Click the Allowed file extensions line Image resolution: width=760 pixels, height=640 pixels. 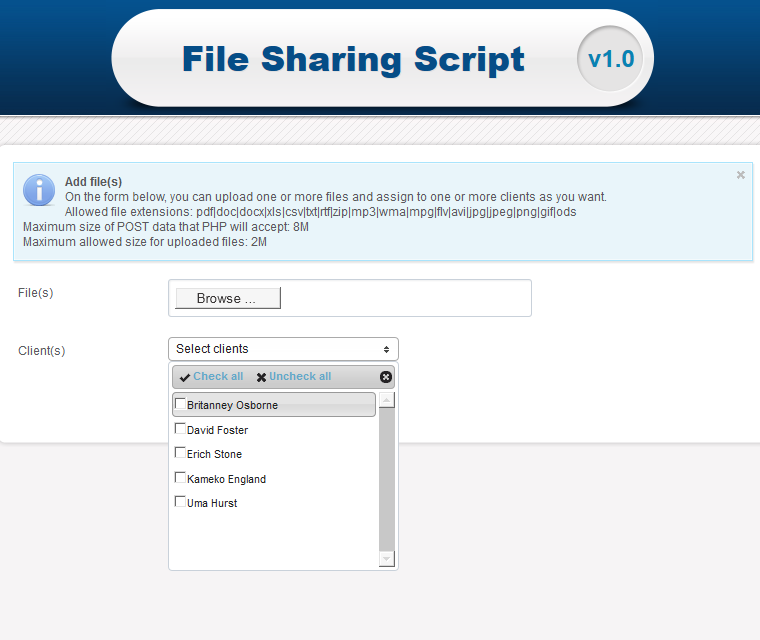(x=320, y=212)
